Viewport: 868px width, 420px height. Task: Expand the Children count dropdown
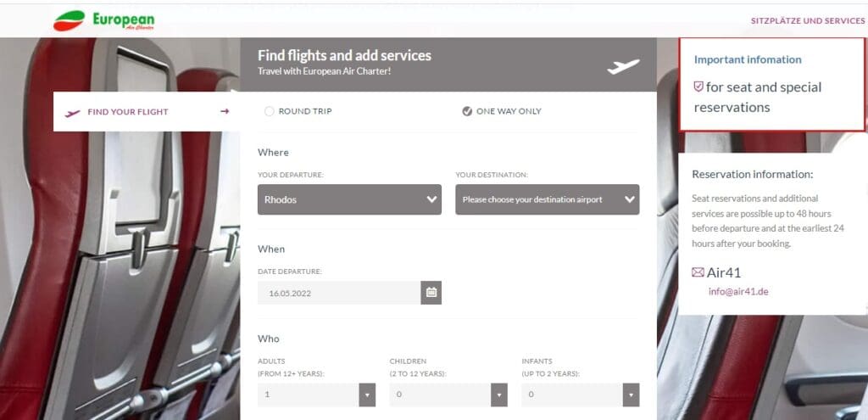[448, 395]
